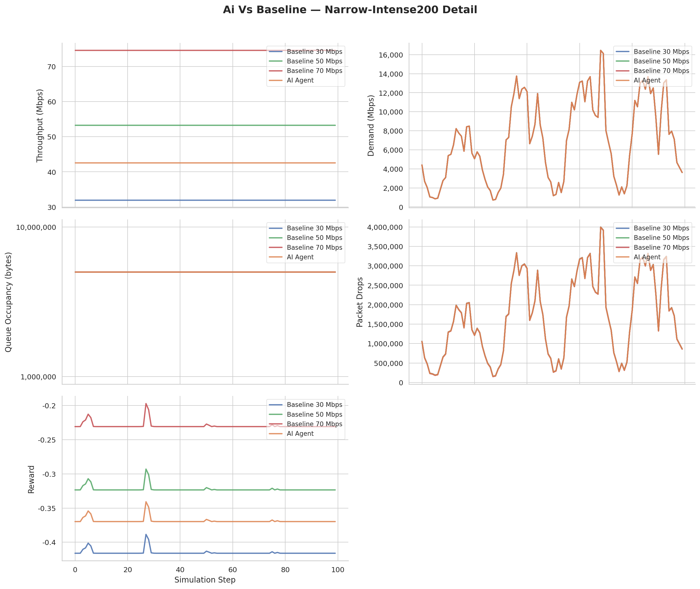Image resolution: width=700 pixels, height=589 pixels.
Task: Click 'Baseline 30 Mbps' in Reward plot legend
Action: (314, 405)
